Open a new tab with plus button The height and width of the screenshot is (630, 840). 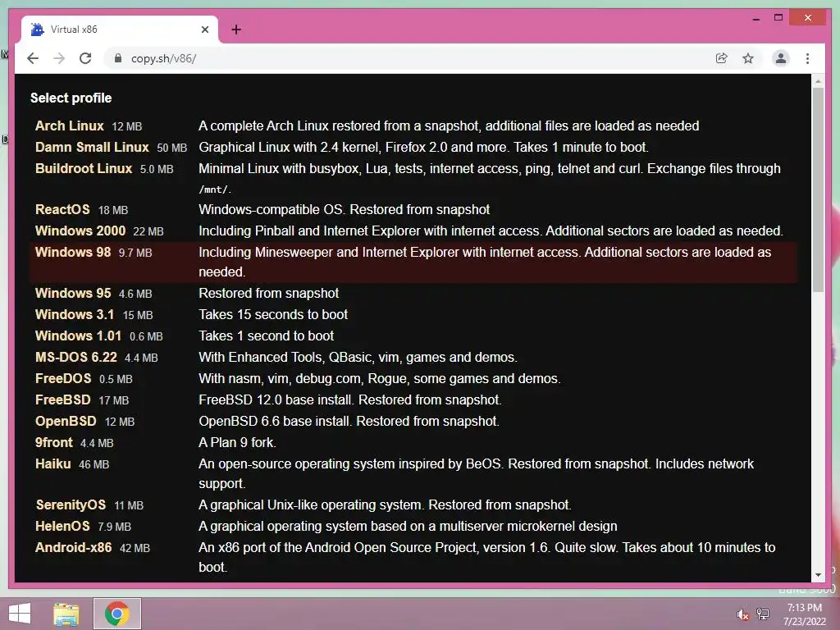pyautogui.click(x=236, y=30)
